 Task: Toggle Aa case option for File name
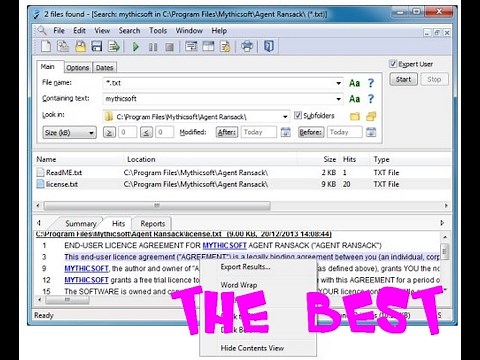coord(354,83)
